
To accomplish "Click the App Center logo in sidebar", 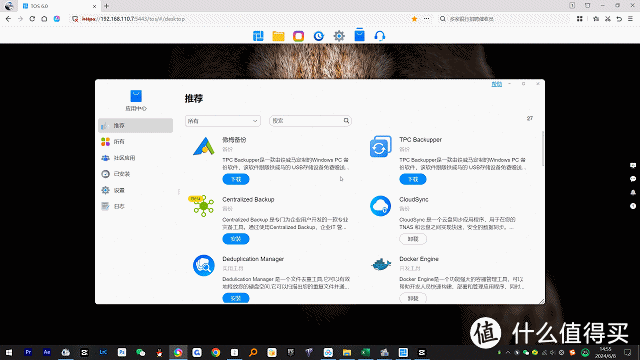I will click(x=136, y=96).
